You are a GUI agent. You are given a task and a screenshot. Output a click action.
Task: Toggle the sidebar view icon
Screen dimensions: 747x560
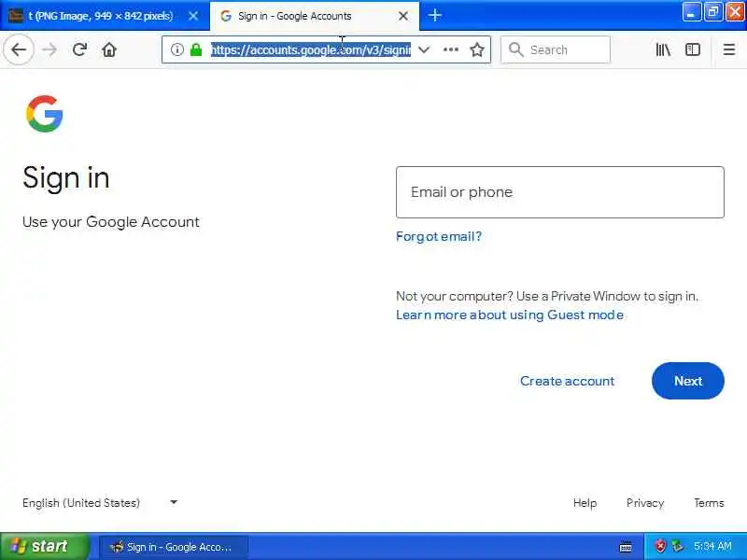692,49
